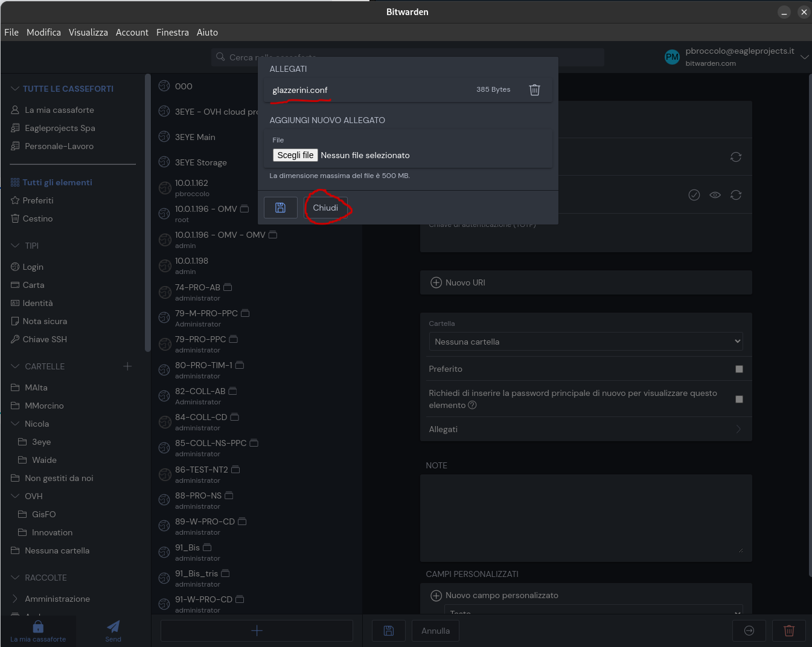Screen dimensions: 812x647
Task: Click the vault list vertical scrollbar
Action: (147, 211)
